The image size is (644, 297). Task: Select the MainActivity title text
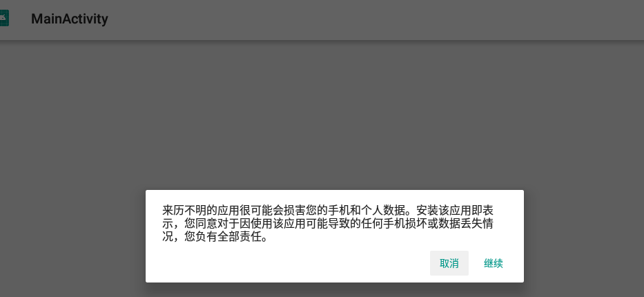pyautogui.click(x=70, y=19)
